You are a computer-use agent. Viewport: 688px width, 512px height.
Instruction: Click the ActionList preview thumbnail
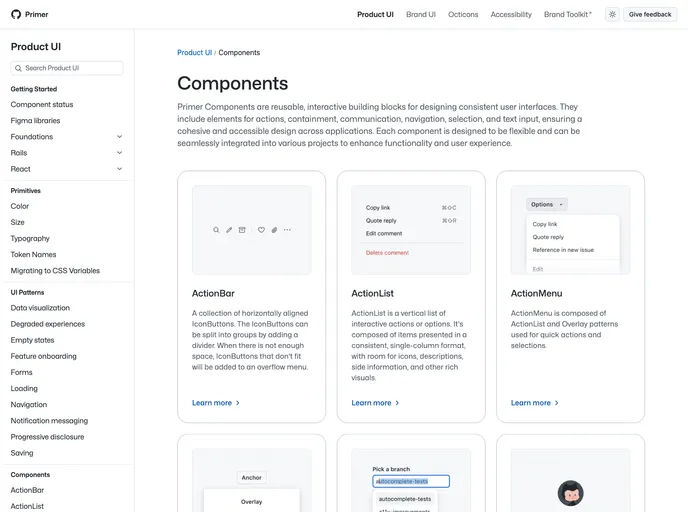[x=411, y=230]
